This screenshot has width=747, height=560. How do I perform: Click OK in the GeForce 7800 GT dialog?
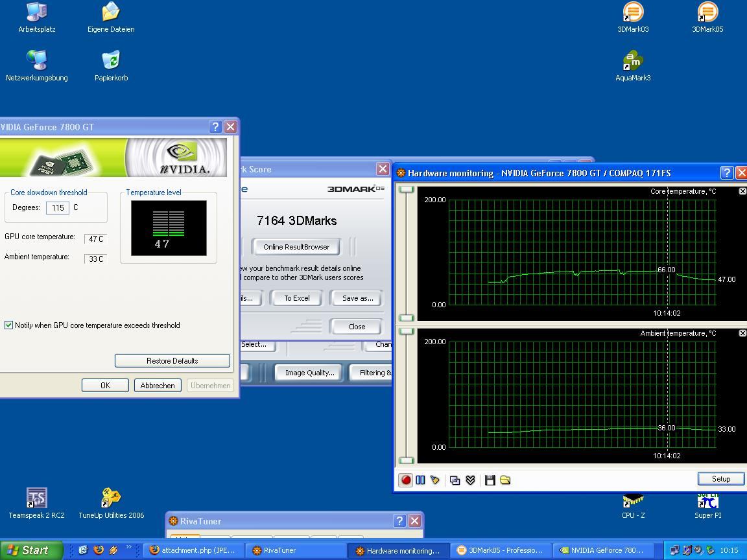(105, 385)
